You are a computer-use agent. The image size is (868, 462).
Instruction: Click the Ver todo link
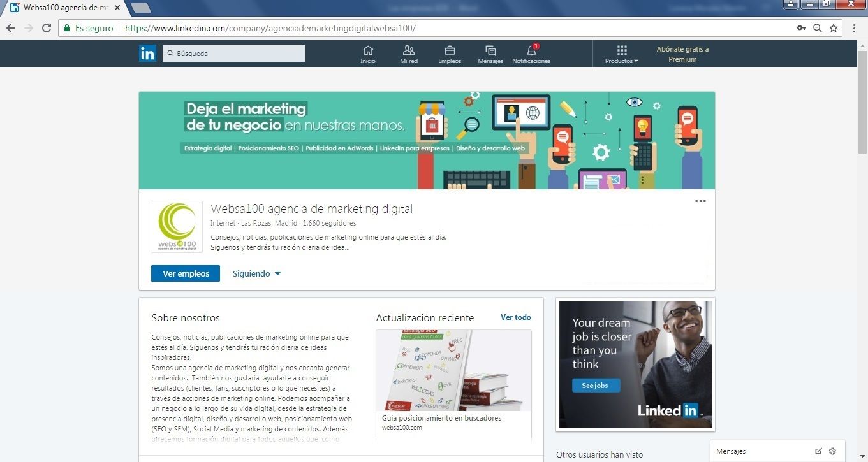point(515,317)
